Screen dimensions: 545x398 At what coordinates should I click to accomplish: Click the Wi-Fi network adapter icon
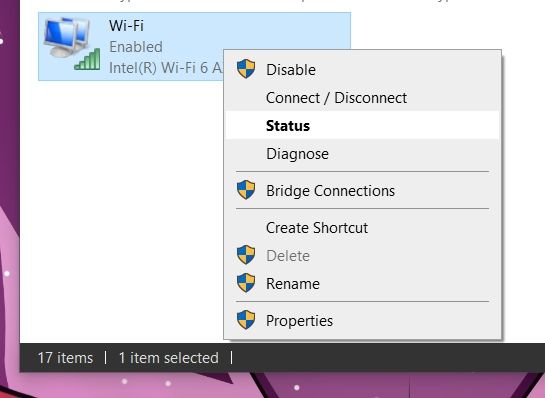[x=72, y=43]
